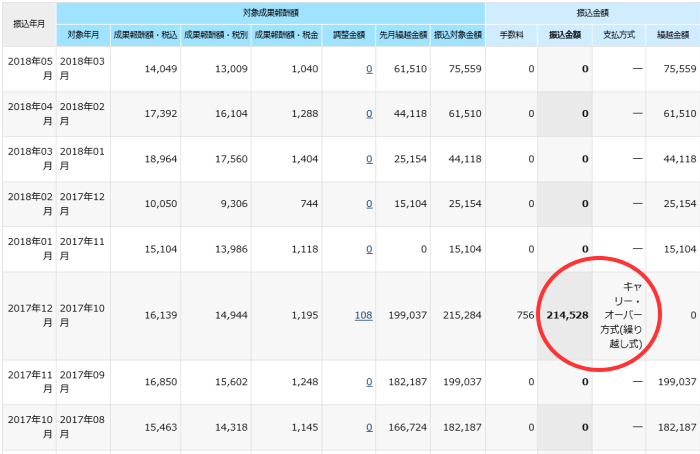The image size is (700, 454).
Task: Select the 2017年08月 target month cell
Action: [83, 427]
